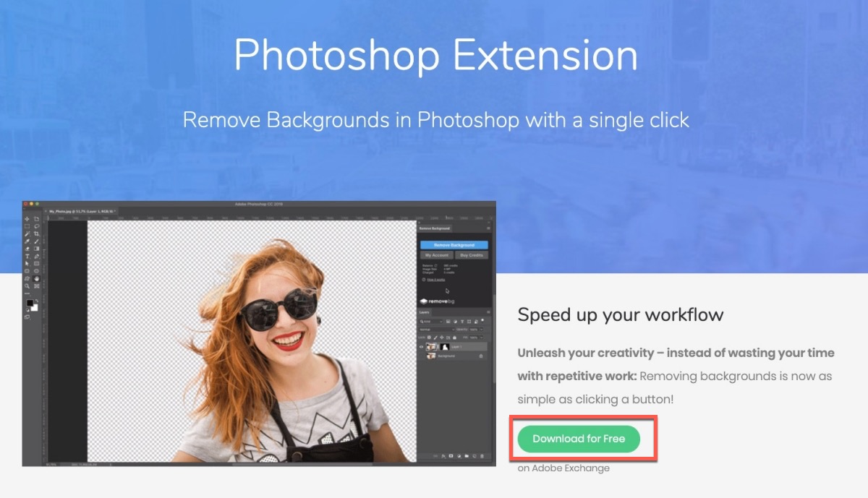
Task: Click the Photoshop right panel scrollbar
Action: pyautogui.click(x=494, y=340)
